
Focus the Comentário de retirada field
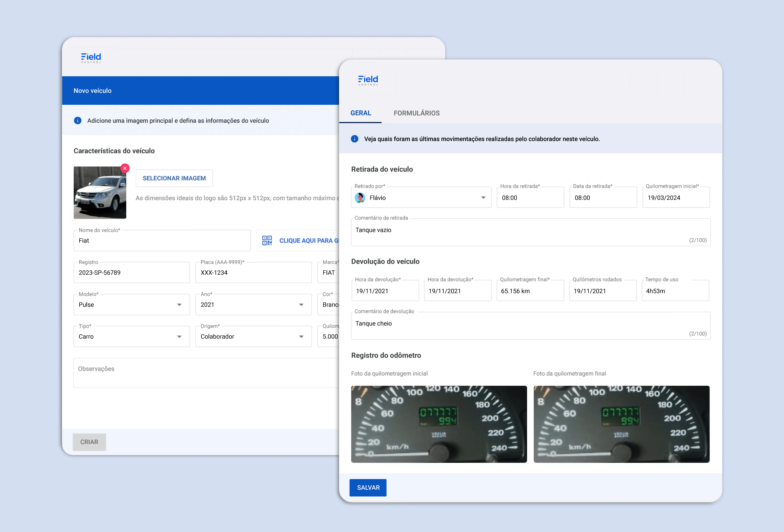click(531, 232)
